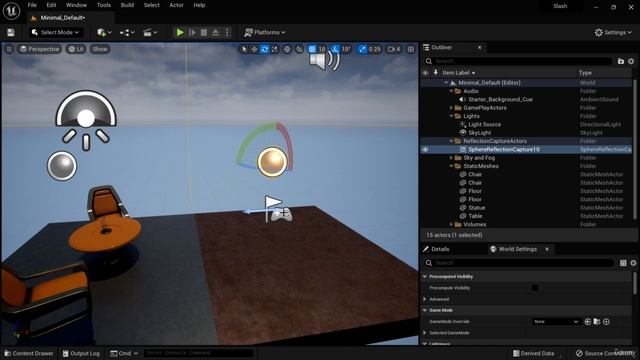The width and height of the screenshot is (640, 360).
Task: Open the Tools menu
Action: pyautogui.click(x=104, y=5)
